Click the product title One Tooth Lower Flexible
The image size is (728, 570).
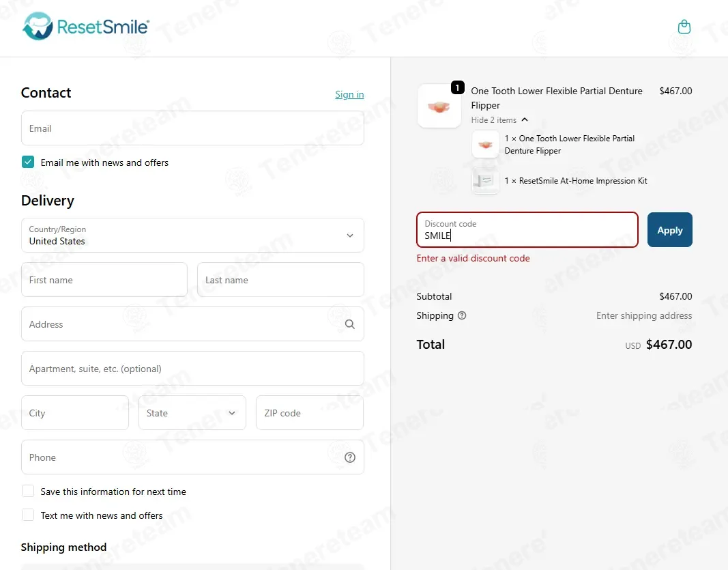click(x=557, y=98)
